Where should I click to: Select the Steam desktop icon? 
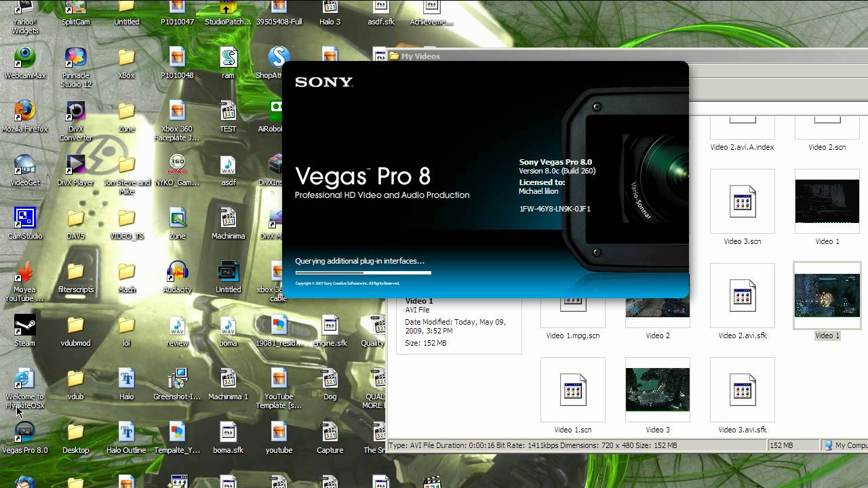tap(25, 330)
